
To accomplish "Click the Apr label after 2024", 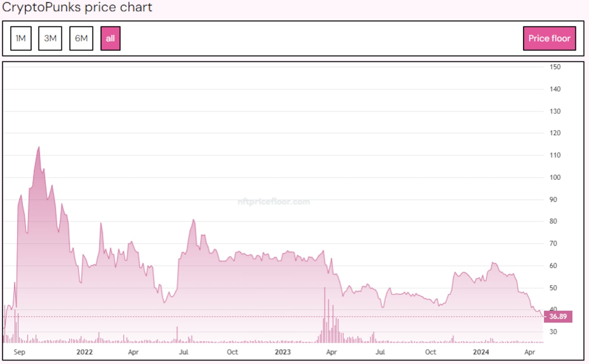I will pyautogui.click(x=530, y=352).
